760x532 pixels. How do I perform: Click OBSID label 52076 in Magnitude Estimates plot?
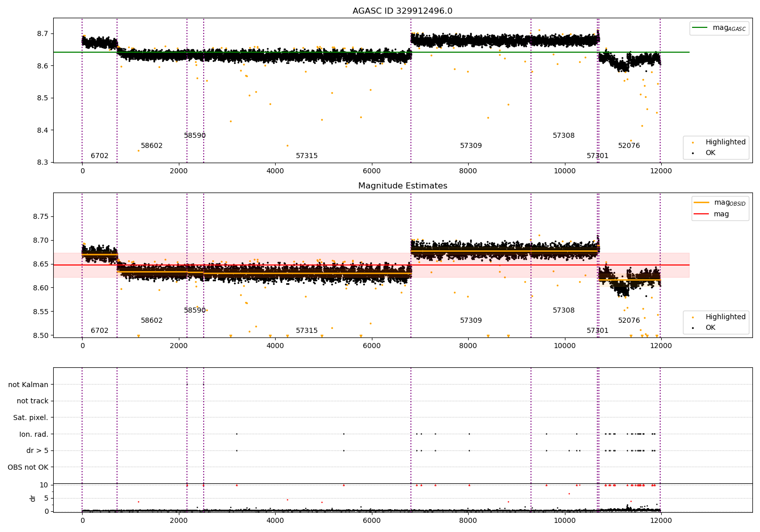tap(629, 321)
